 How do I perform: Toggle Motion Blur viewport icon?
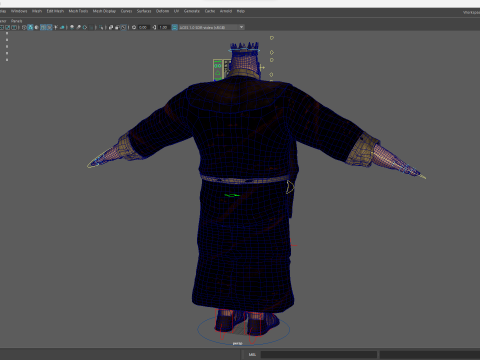[x=78, y=27]
